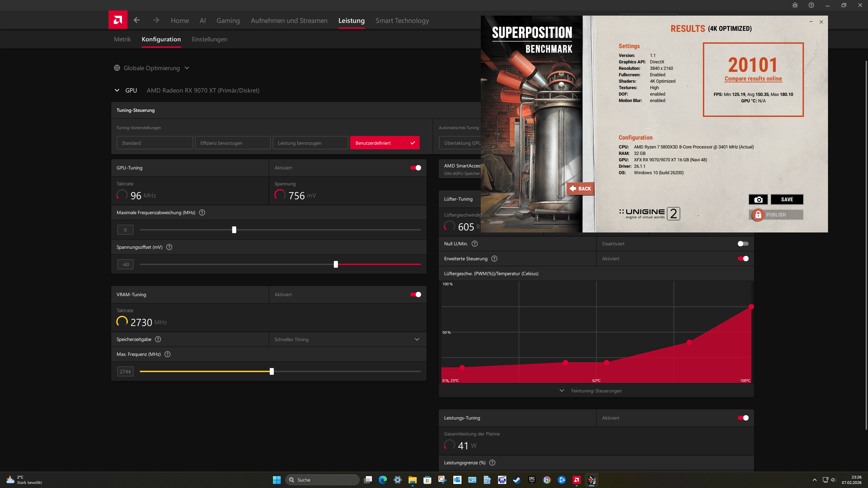Click the BACK button on the benchmark overlay
Viewport: 868px width, 488px height.
click(580, 188)
